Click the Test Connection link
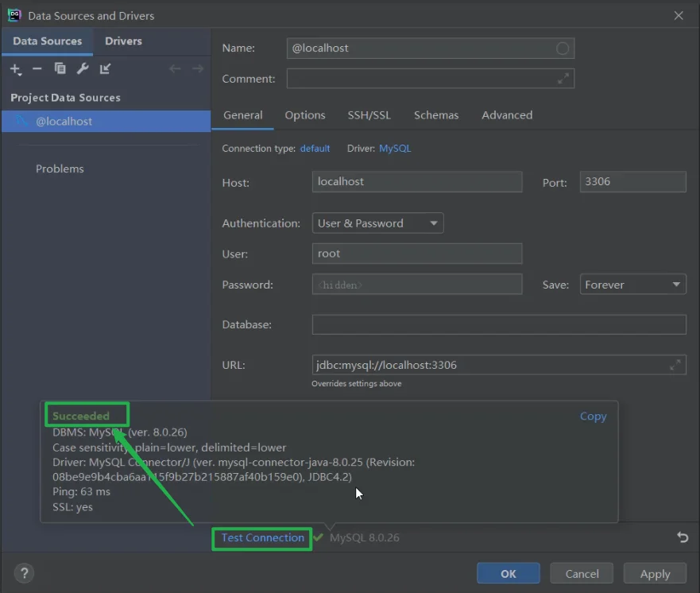Image resolution: width=700 pixels, height=593 pixels. (262, 537)
